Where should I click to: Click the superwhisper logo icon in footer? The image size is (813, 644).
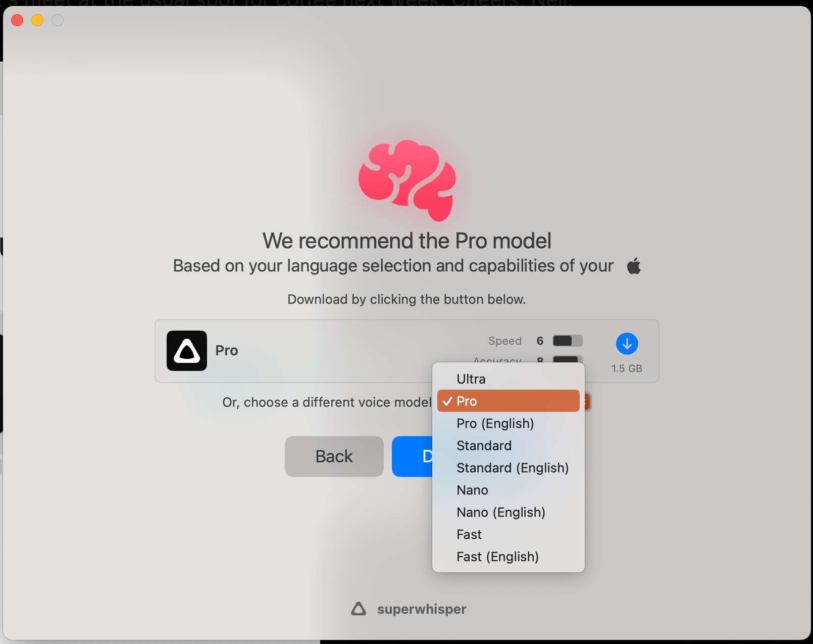click(x=359, y=609)
